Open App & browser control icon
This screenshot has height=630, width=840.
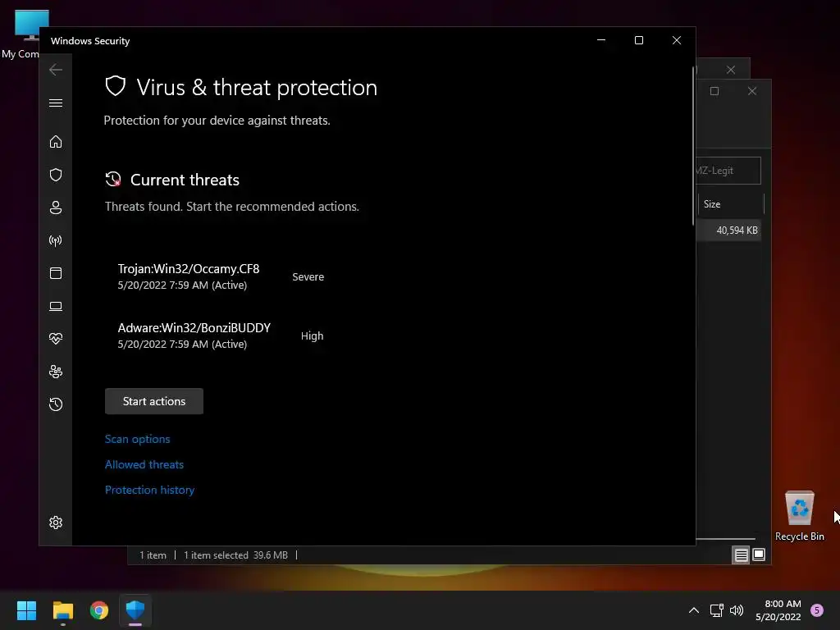point(56,273)
